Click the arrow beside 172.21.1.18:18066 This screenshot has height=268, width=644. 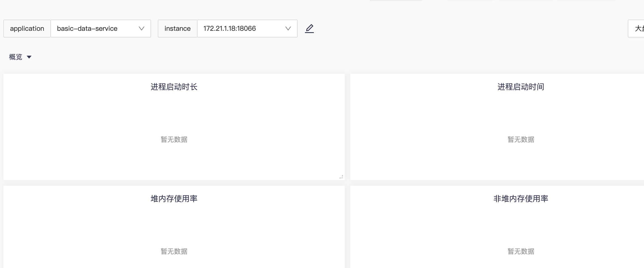click(x=288, y=28)
